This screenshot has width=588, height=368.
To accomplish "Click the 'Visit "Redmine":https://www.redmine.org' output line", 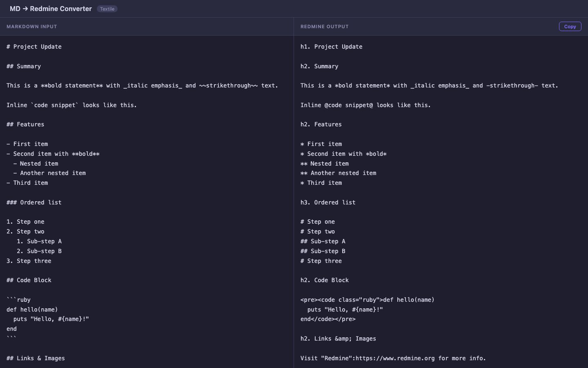I will tap(393, 358).
